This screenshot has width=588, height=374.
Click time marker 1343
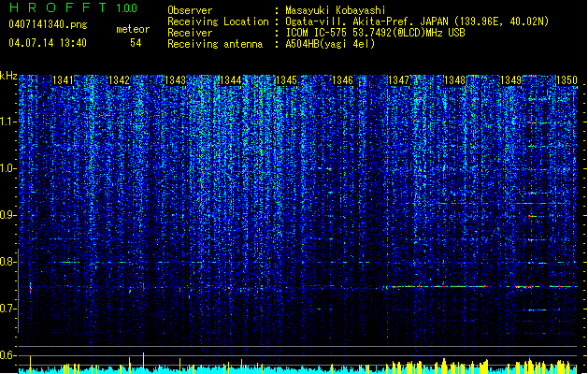coord(175,80)
